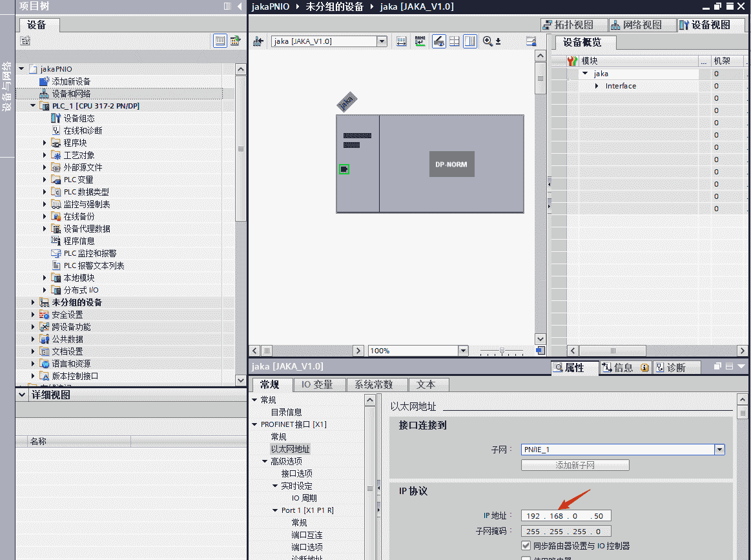
Task: Click the zoom slider in device view
Action: (x=502, y=351)
